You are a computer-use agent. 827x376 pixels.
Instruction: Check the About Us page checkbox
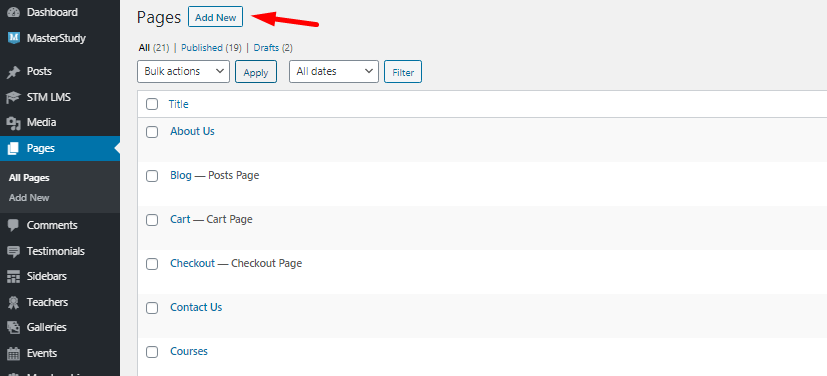[152, 132]
